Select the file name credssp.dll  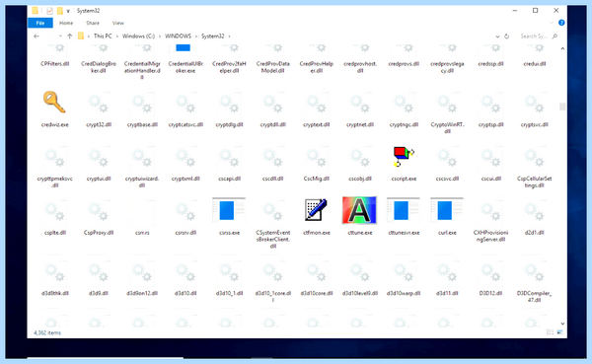pyautogui.click(x=490, y=64)
